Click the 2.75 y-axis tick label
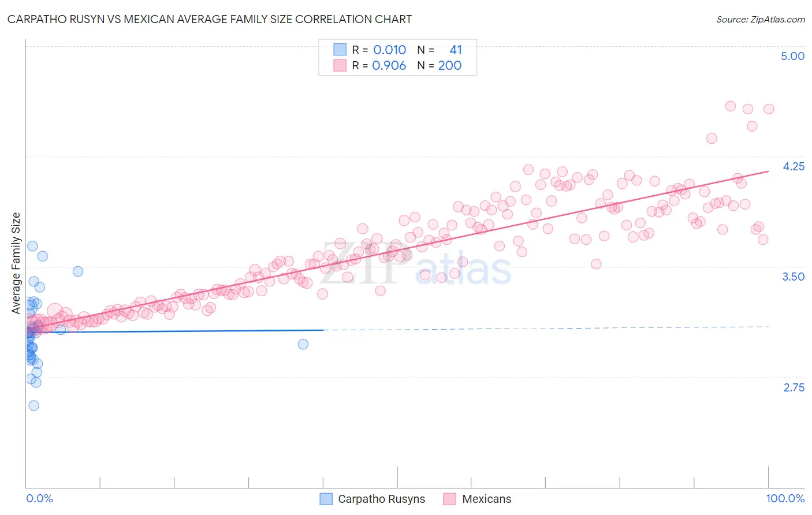The width and height of the screenshot is (812, 515). click(x=794, y=387)
